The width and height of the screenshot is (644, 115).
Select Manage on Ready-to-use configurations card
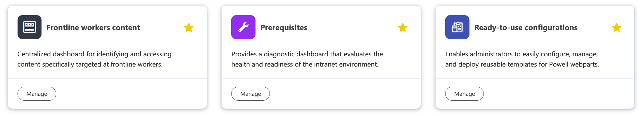click(465, 94)
